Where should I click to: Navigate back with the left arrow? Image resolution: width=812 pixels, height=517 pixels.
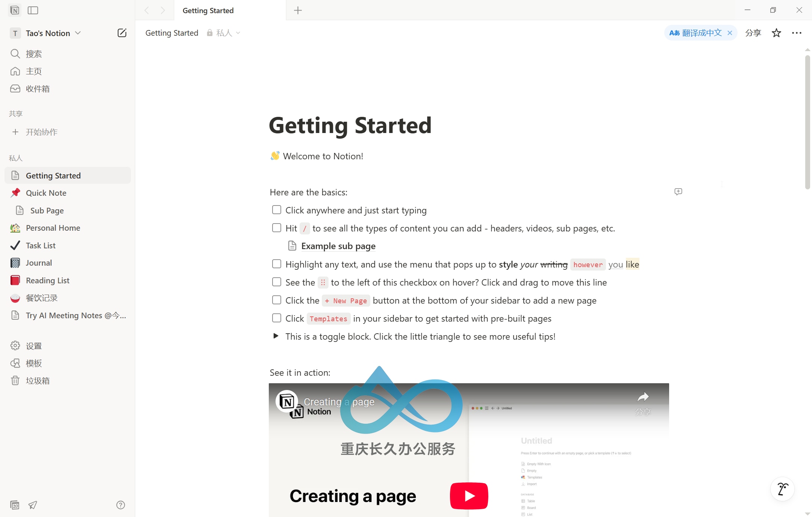pos(147,11)
